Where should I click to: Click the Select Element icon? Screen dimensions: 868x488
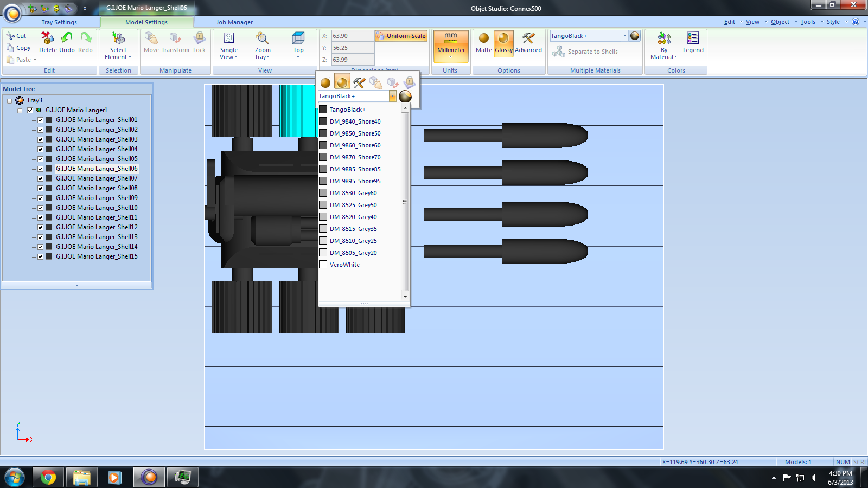click(118, 38)
